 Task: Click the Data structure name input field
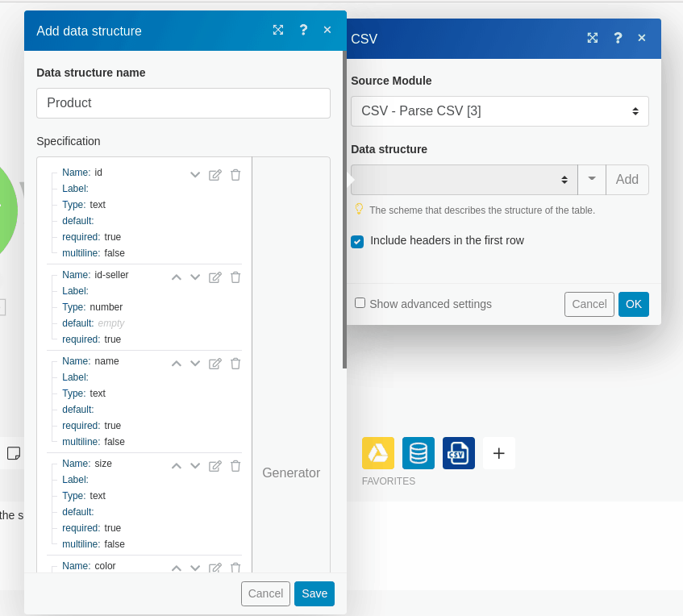click(183, 103)
